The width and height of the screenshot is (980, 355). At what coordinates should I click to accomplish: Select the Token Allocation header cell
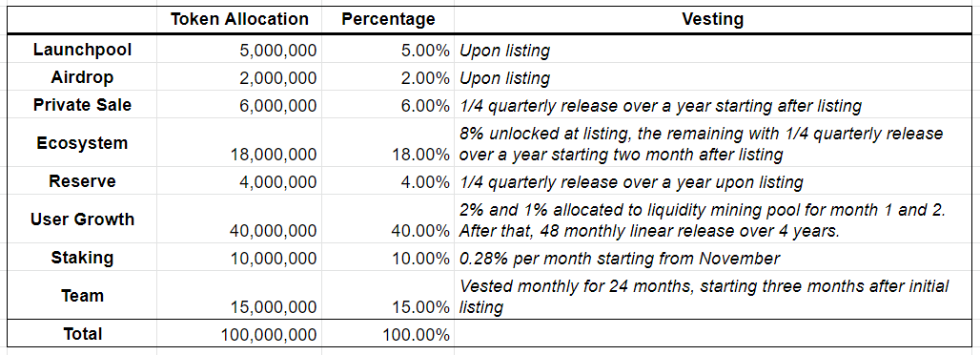(x=239, y=19)
